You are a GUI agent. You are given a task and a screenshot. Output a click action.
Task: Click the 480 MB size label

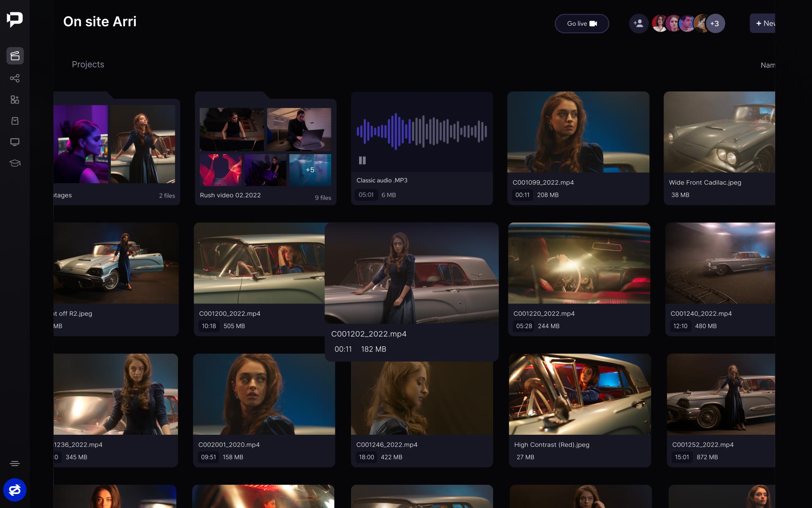[706, 326]
